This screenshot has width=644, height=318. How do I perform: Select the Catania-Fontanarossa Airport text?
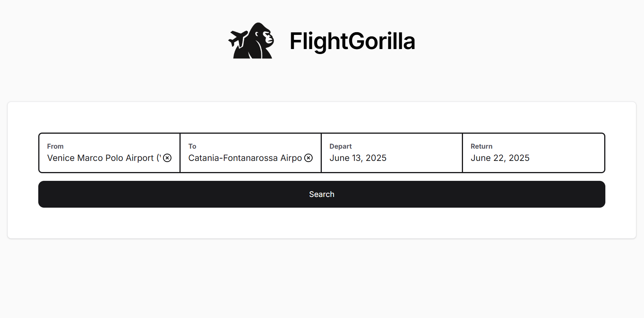point(245,158)
